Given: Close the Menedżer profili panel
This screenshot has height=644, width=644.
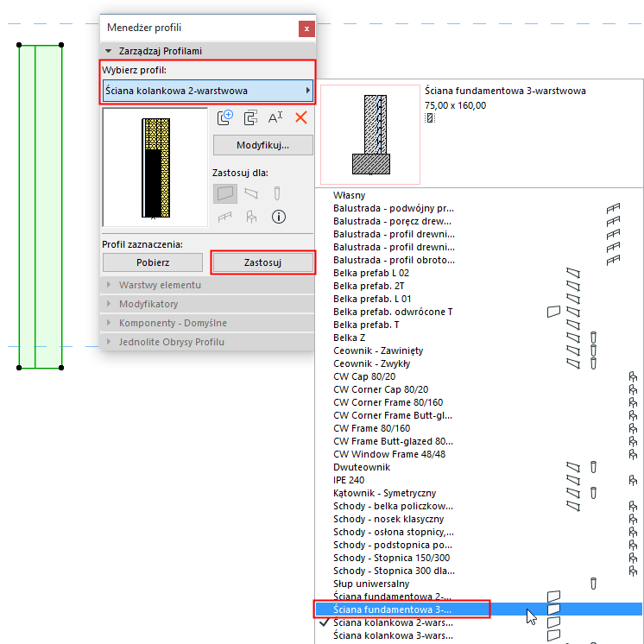Looking at the screenshot, I should (306, 28).
